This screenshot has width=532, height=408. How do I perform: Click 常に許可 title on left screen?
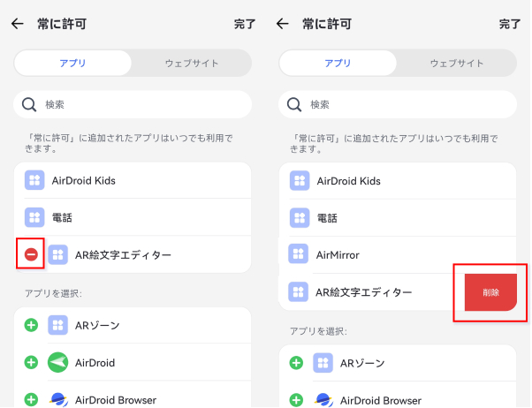click(x=62, y=24)
